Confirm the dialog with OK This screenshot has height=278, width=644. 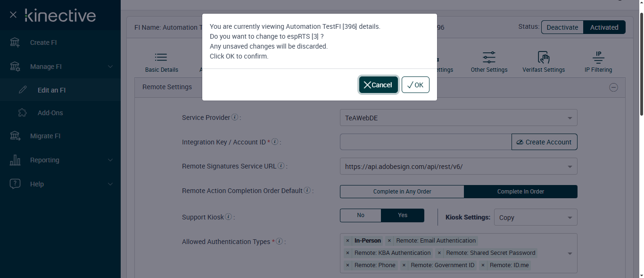coord(415,85)
